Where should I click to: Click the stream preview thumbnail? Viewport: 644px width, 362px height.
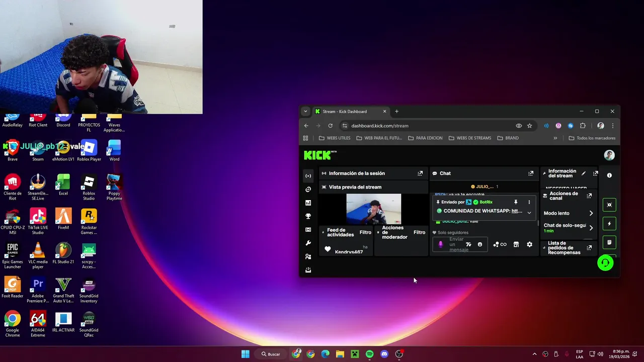click(x=374, y=209)
